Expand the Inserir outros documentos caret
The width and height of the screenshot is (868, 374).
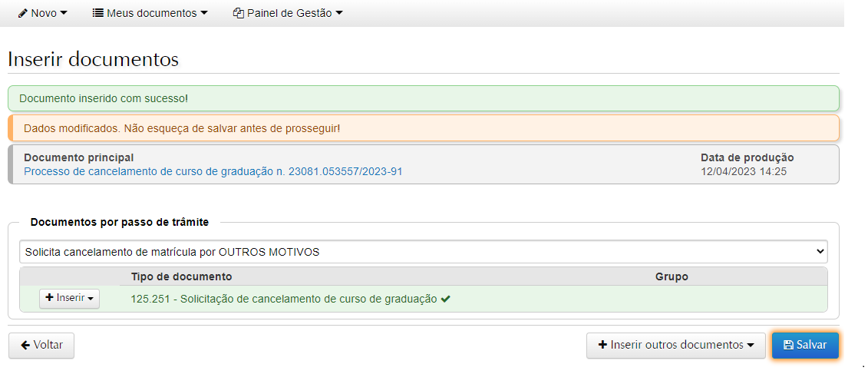coord(750,346)
